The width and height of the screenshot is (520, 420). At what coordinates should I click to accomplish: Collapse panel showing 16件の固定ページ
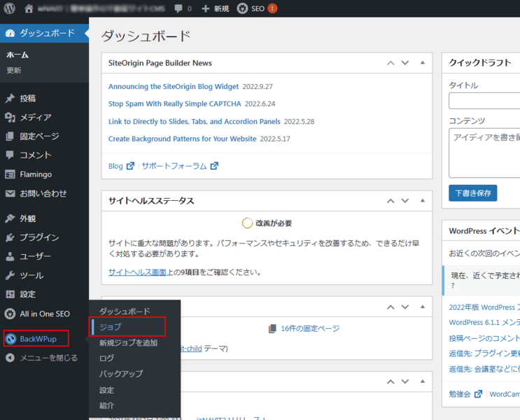pyautogui.click(x=422, y=307)
